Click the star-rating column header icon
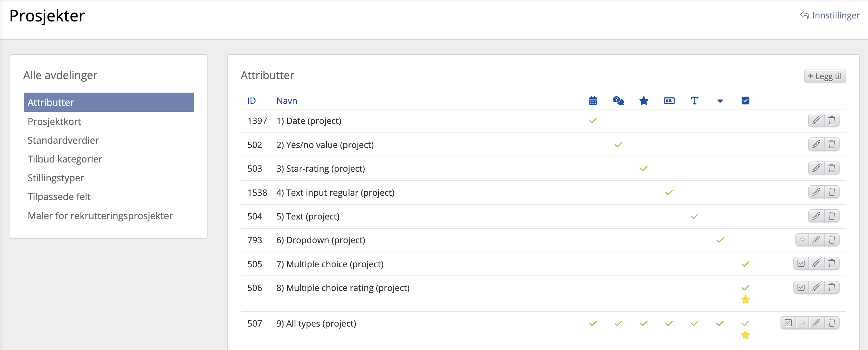Viewport: 868px width, 350px height. tap(644, 101)
